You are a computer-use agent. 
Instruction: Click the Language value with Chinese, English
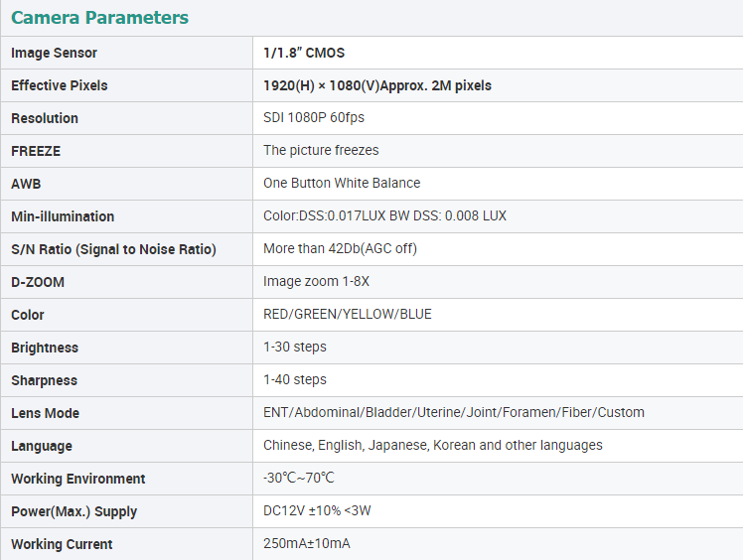tap(433, 446)
